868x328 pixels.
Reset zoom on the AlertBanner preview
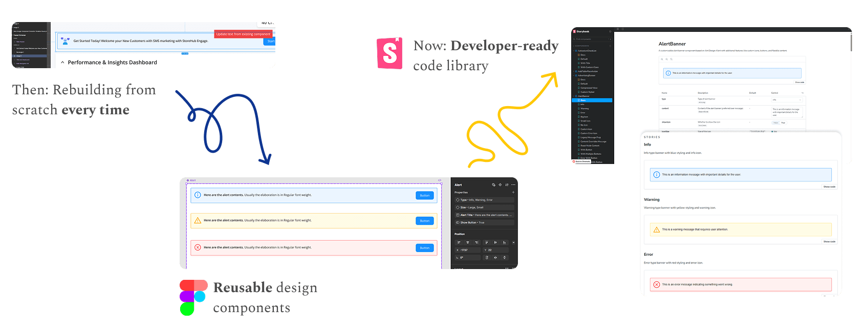671,59
